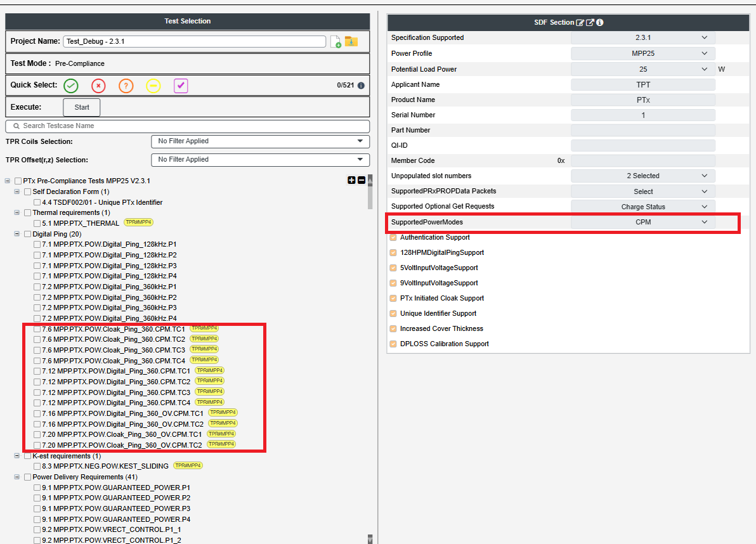This screenshot has width=756, height=544.
Task: Open TPR Coils Selection filter dropdown
Action: (x=261, y=141)
